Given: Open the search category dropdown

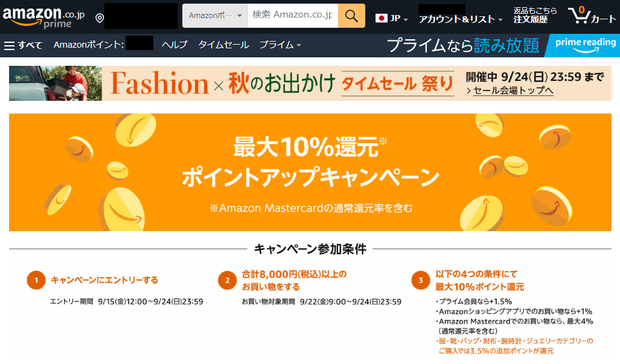Looking at the screenshot, I should pyautogui.click(x=215, y=16).
